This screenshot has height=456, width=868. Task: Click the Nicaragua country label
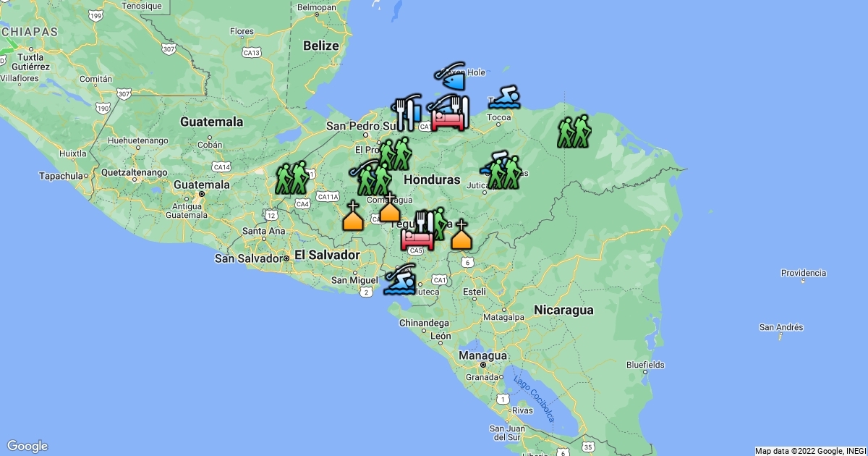563,310
